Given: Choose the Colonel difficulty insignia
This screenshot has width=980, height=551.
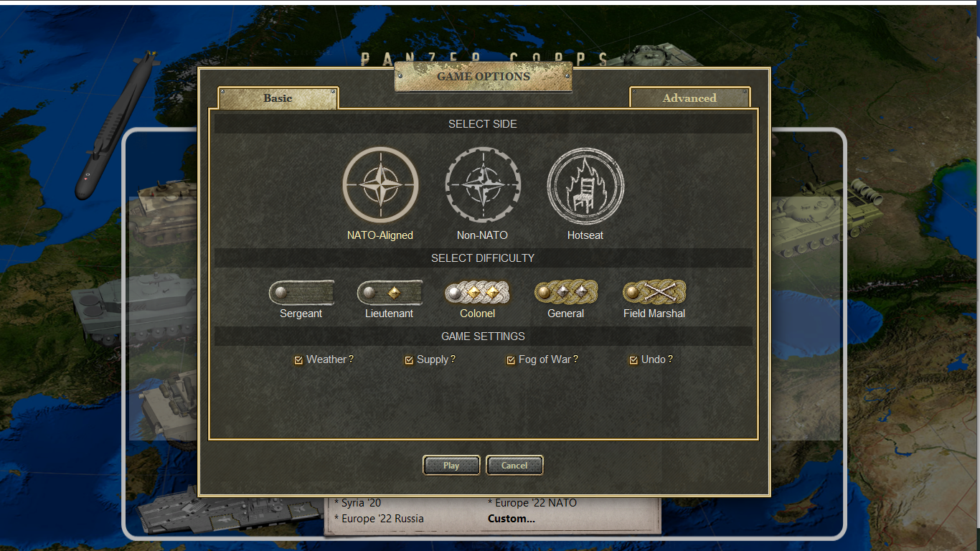Looking at the screenshot, I should point(478,293).
